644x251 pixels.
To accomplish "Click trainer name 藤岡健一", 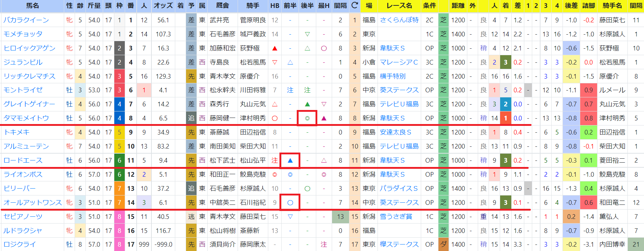I will 222,118.
